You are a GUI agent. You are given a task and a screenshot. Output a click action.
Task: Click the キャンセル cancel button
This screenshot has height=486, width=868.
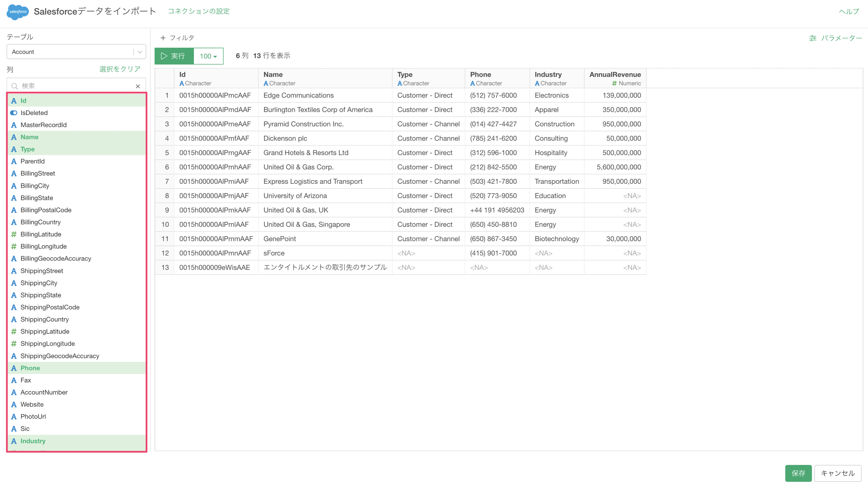pos(838,473)
